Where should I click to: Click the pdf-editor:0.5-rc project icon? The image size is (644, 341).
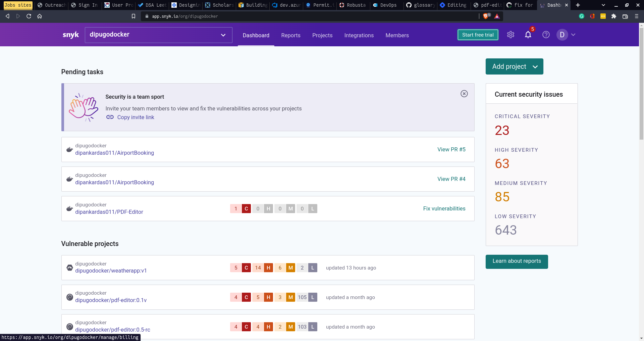point(69,327)
